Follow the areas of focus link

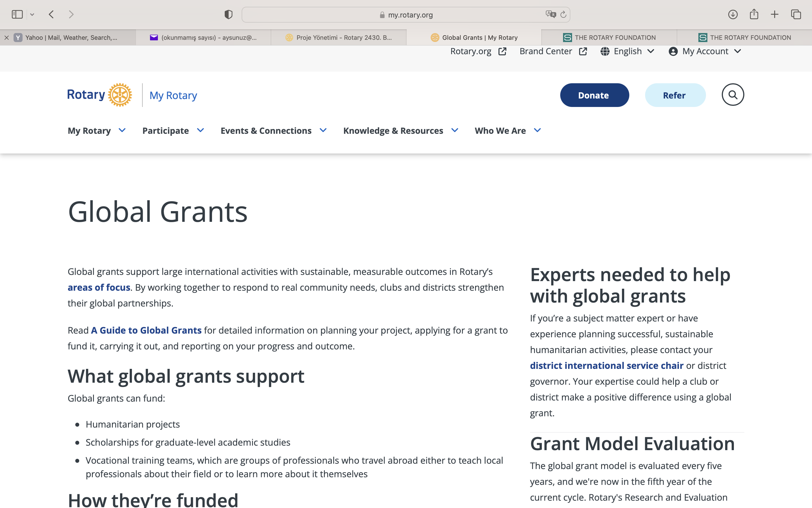point(99,288)
